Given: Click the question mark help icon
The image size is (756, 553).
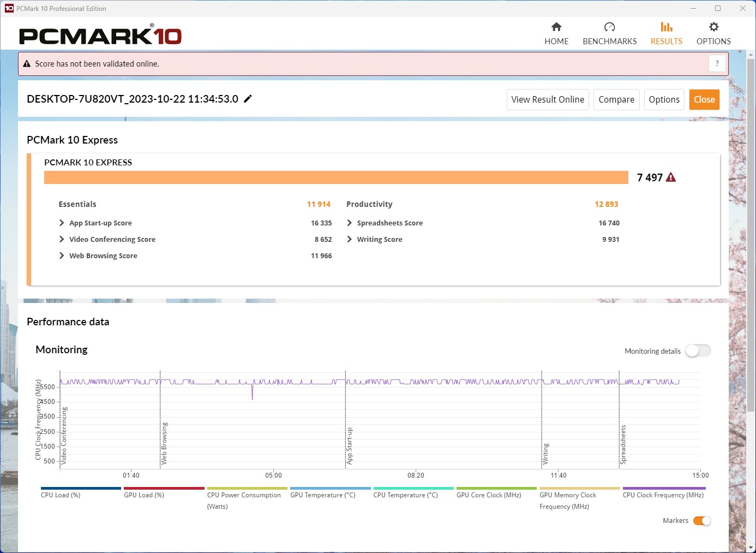Looking at the screenshot, I should tap(717, 63).
